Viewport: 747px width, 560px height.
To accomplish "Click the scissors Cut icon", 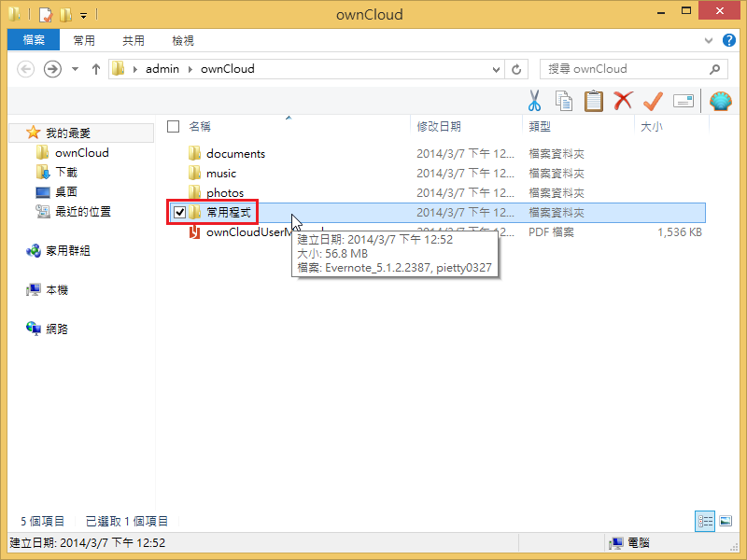I will click(534, 101).
